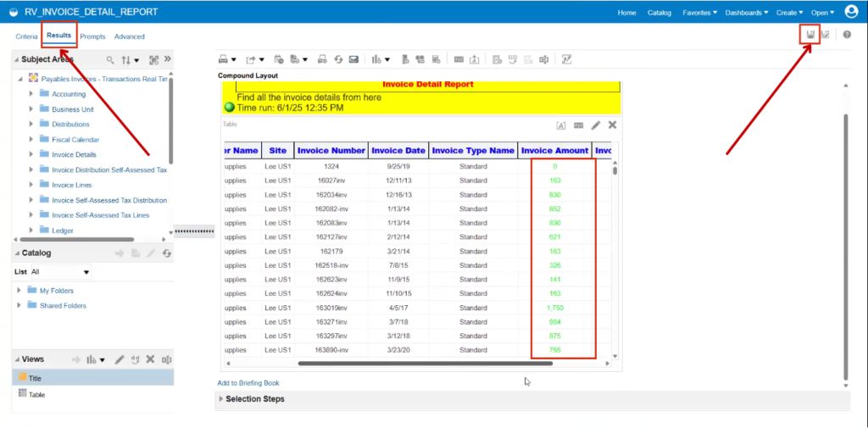Expand the Distributions folder
The height and width of the screenshot is (428, 868).
(31, 124)
